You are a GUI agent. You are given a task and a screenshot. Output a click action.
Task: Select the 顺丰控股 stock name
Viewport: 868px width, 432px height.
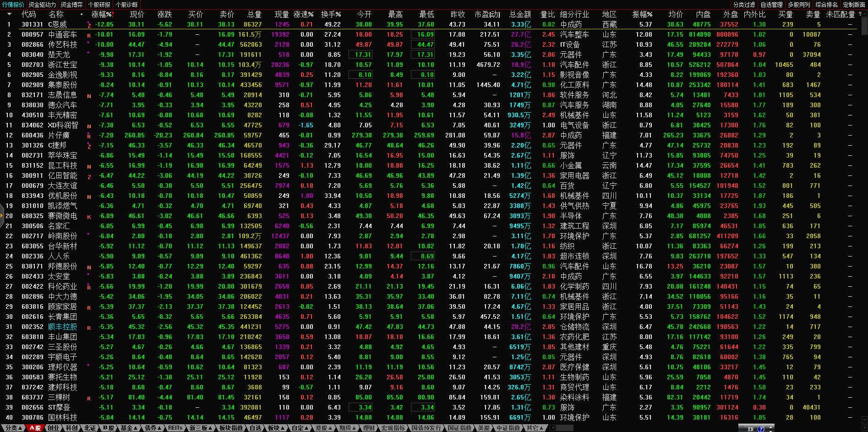[x=63, y=327]
